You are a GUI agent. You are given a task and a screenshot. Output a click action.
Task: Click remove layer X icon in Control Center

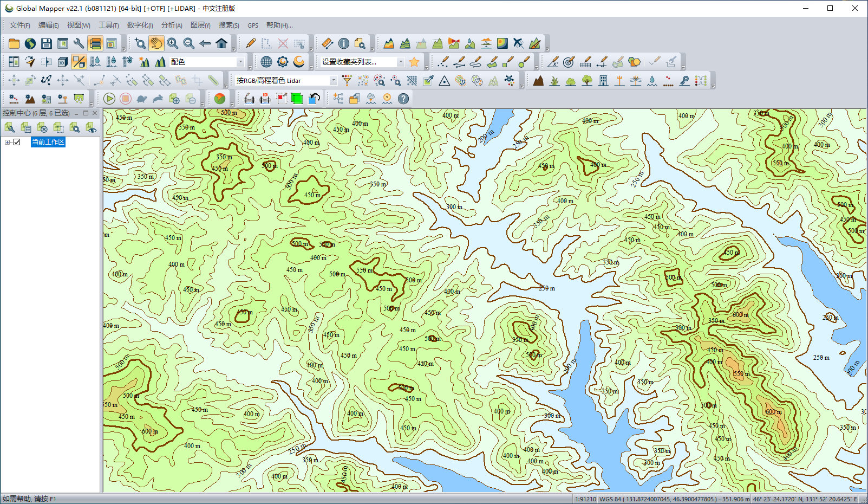coord(42,128)
